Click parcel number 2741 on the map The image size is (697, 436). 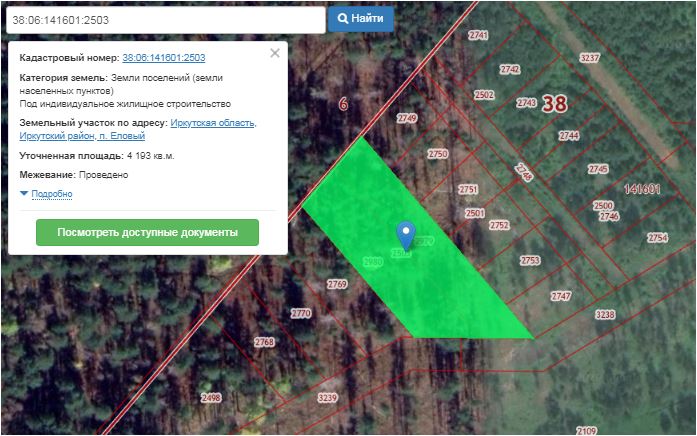(478, 35)
